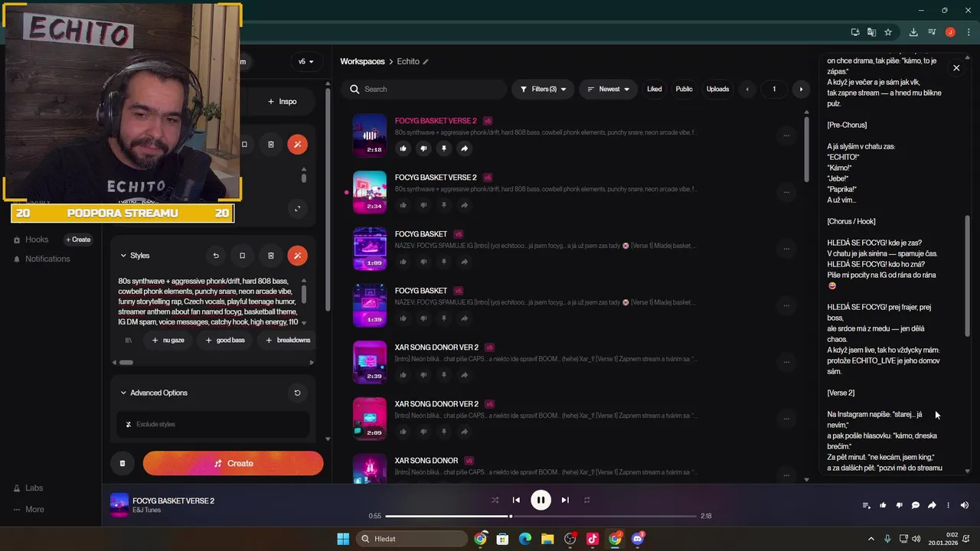Like the FOCYG BASKET VERSE 2 (2:34) song
The height and width of the screenshot is (551, 980).
tap(403, 205)
